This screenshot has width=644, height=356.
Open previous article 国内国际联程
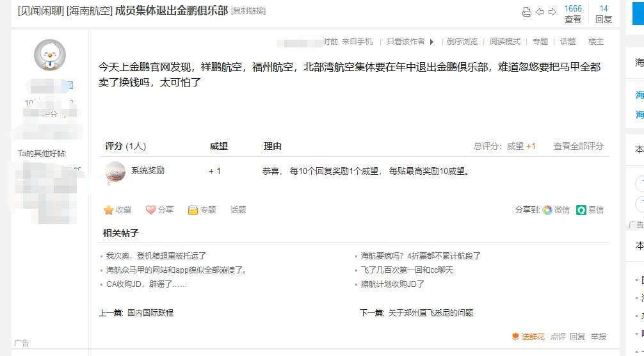[x=150, y=313]
